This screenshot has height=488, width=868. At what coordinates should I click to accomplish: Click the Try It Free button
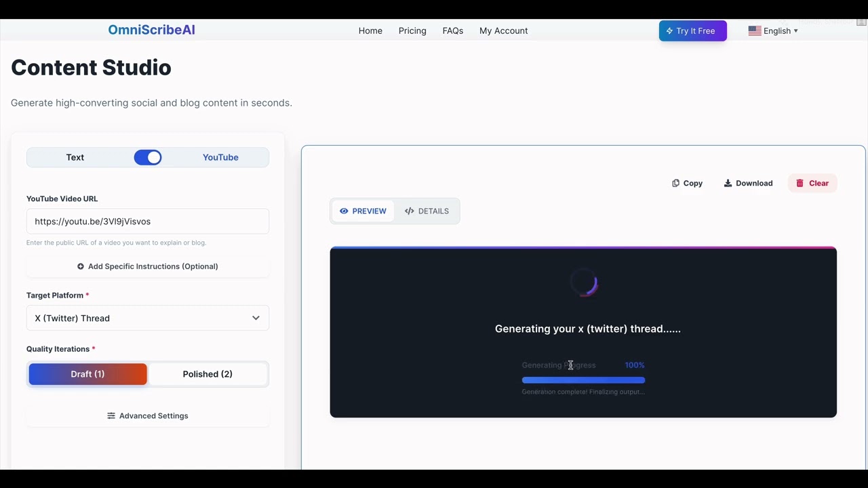coord(692,30)
